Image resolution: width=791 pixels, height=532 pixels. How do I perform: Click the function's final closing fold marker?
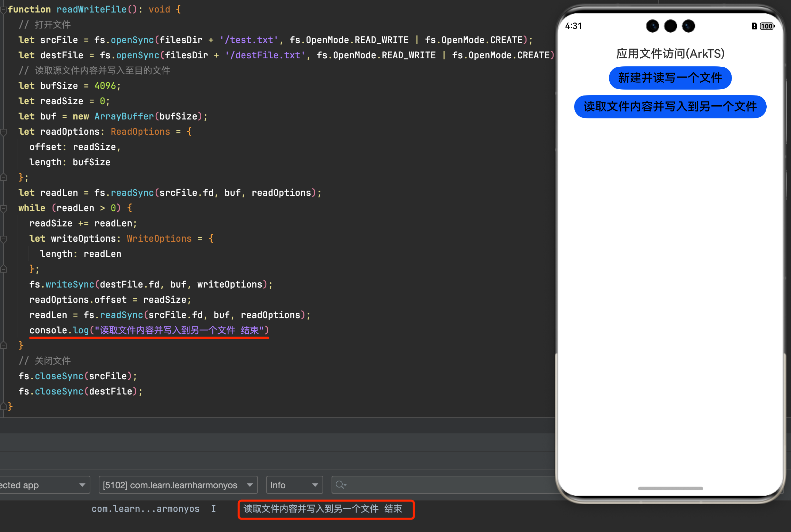(x=3, y=406)
